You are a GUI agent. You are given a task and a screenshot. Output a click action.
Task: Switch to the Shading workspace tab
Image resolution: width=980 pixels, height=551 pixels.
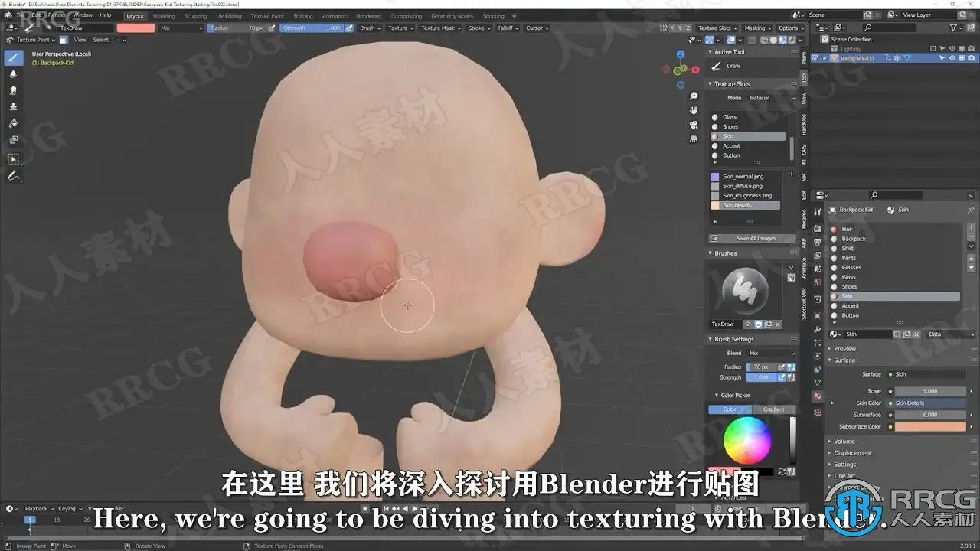pos(303,16)
